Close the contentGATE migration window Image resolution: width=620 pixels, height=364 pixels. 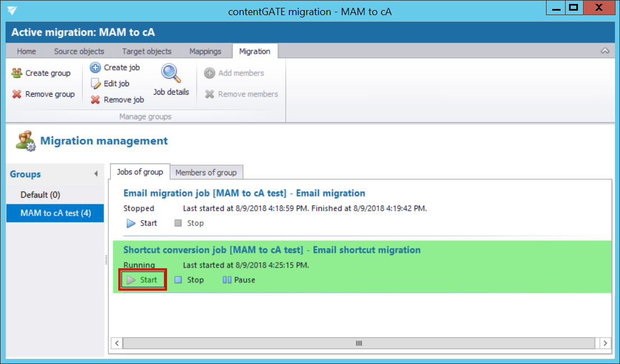599,8
